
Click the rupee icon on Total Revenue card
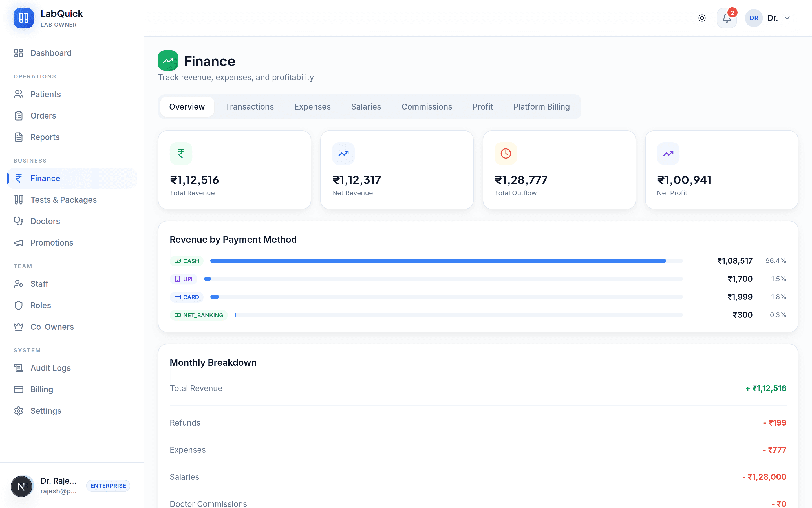click(181, 154)
